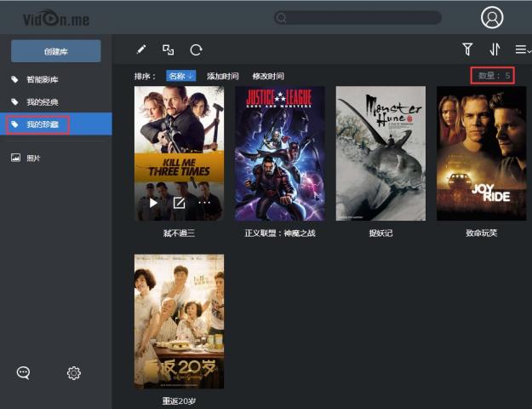Open 智能影库 in the sidebar
Image resolution: width=532 pixels, height=409 pixels.
[x=43, y=79]
